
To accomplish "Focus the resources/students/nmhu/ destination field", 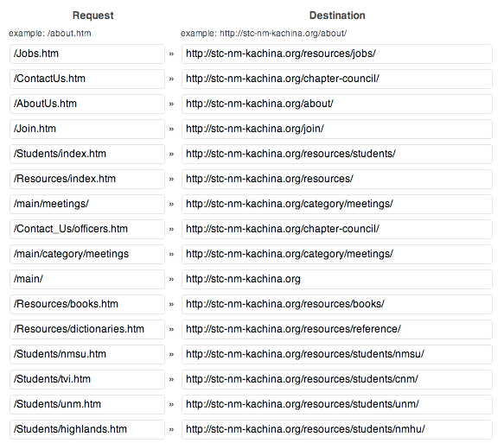I will click(x=337, y=429).
